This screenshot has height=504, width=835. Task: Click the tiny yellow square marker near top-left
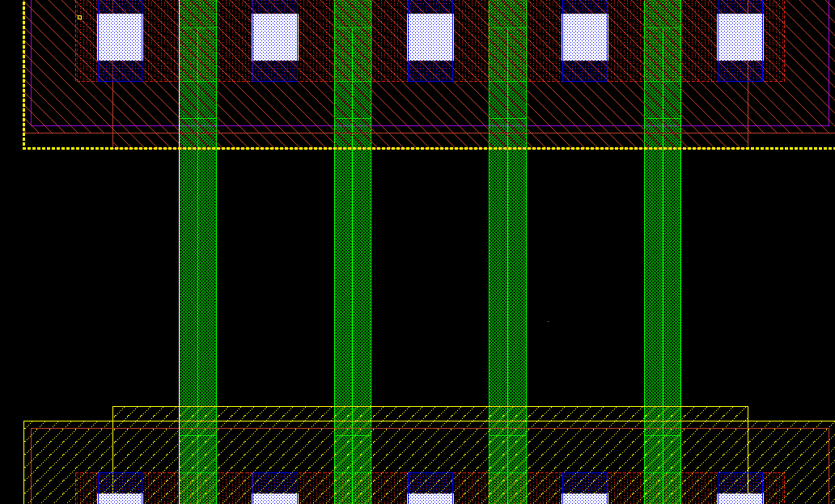80,18
